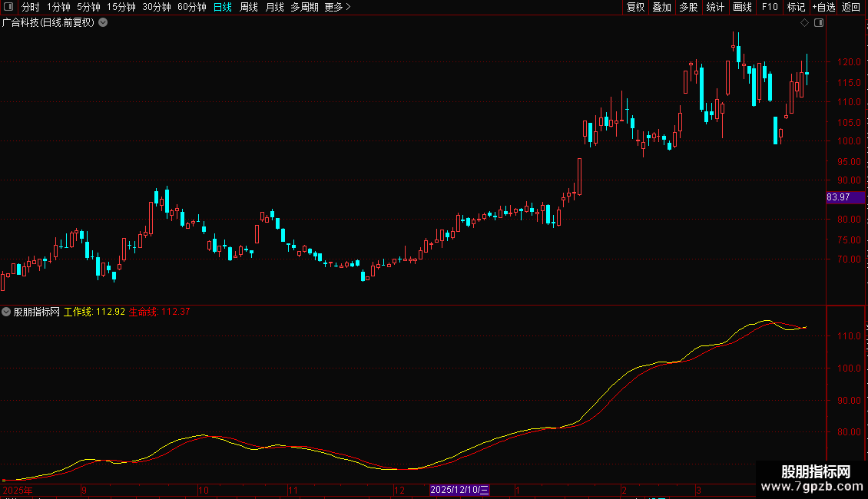Open the 复权 adjustment option
Image resolution: width=868 pixels, height=499 pixels.
click(x=635, y=7)
